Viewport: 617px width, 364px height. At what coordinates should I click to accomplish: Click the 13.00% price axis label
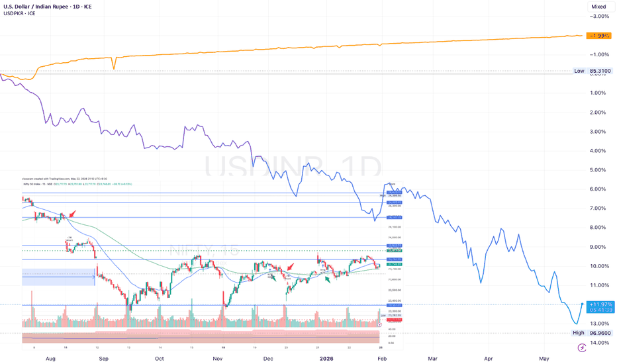pos(598,324)
